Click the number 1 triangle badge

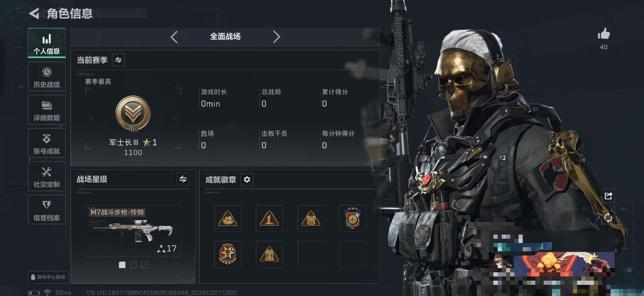pyautogui.click(x=269, y=218)
